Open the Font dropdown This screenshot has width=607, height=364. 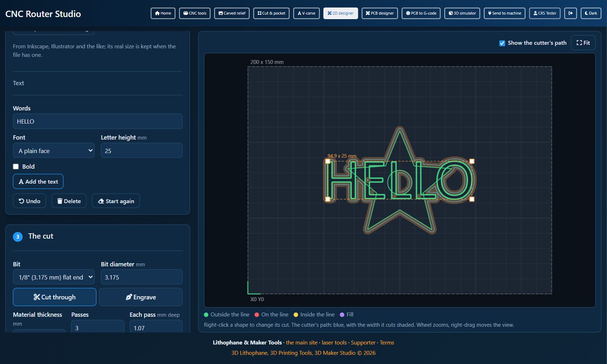(54, 151)
